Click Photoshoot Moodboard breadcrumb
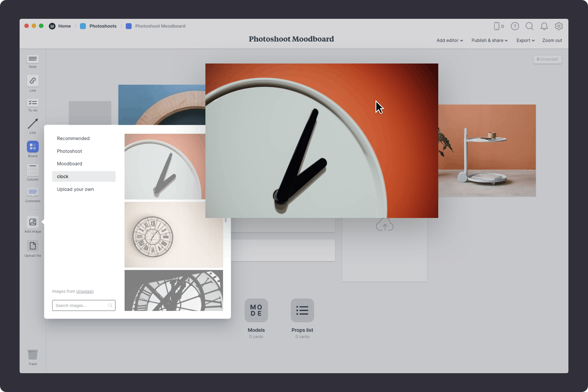The width and height of the screenshot is (588, 392). 160,26
